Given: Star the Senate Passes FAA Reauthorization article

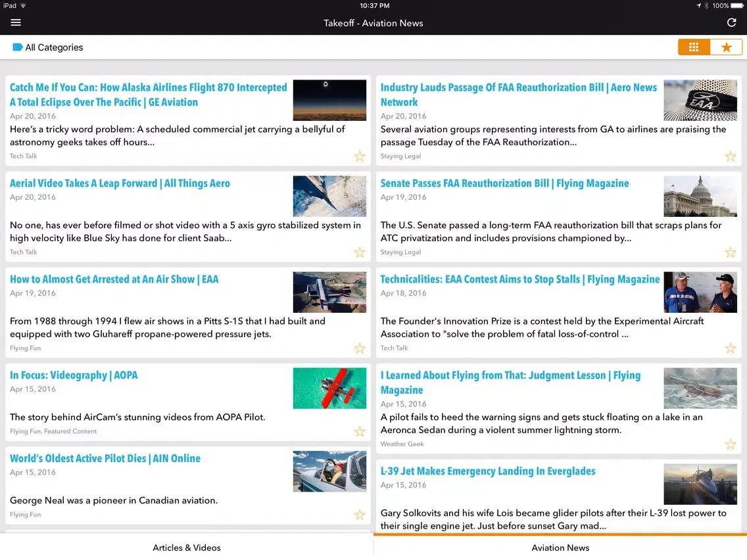Looking at the screenshot, I should 731,252.
